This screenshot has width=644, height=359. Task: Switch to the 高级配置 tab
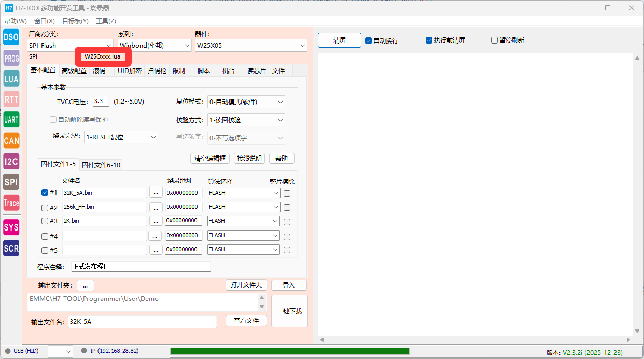pos(74,71)
